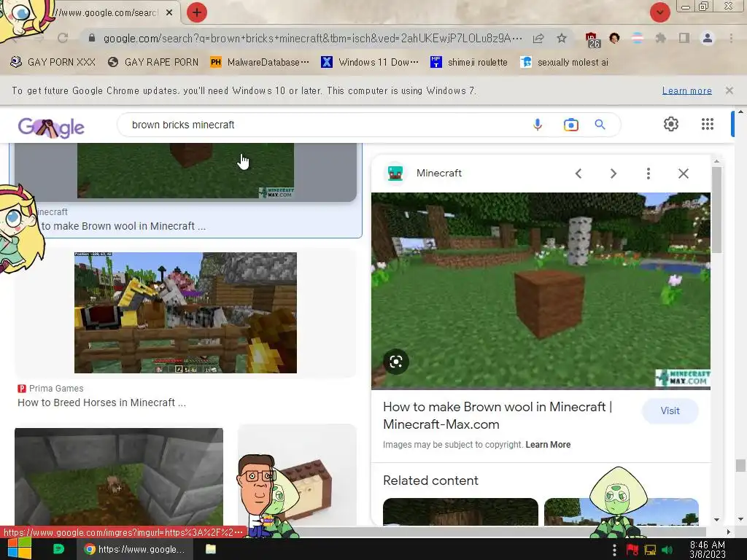Open Google quick settings gear
Screen dimensions: 747x560
tap(671, 124)
